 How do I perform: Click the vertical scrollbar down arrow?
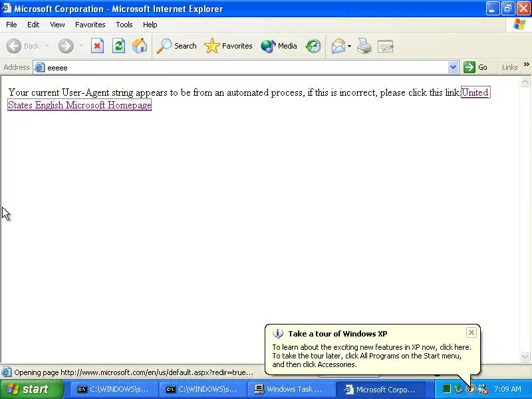click(x=525, y=356)
